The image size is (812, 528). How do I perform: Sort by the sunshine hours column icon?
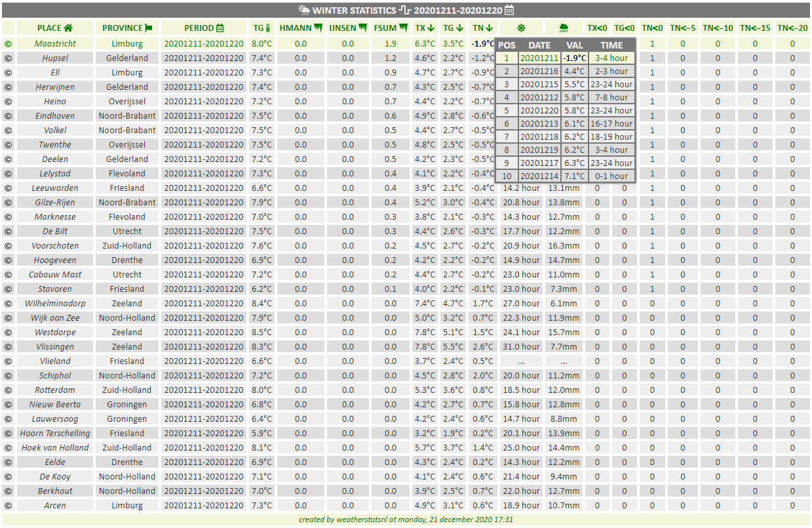521,28
